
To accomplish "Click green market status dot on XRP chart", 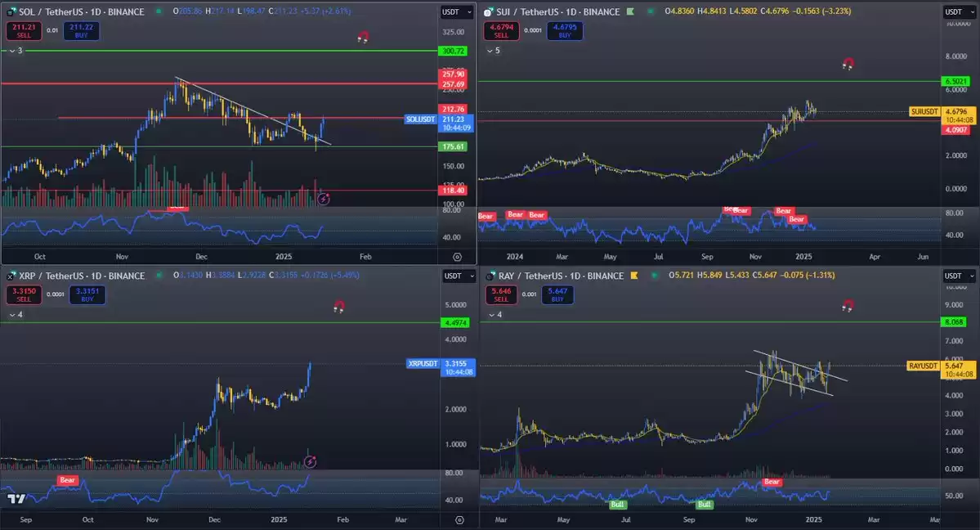I will pyautogui.click(x=159, y=276).
